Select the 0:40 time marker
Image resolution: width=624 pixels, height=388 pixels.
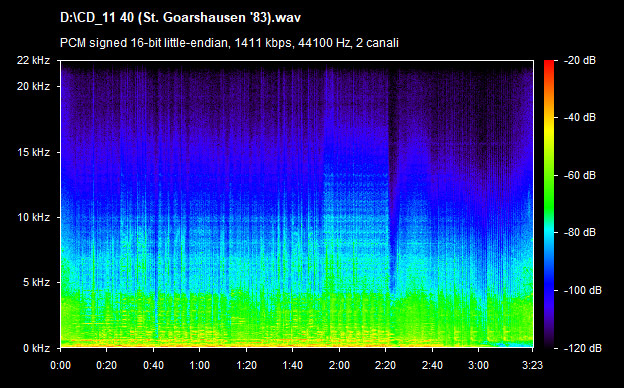pyautogui.click(x=153, y=365)
